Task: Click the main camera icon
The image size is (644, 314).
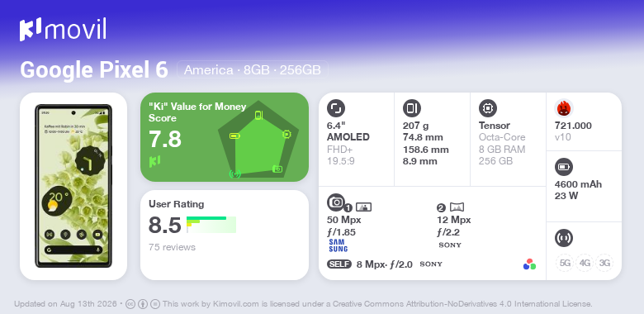Action: tap(335, 202)
